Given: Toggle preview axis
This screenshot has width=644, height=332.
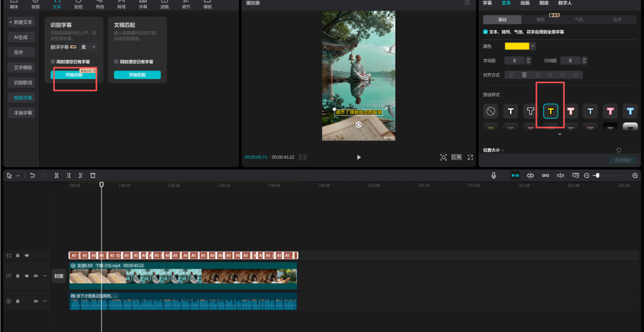Looking at the screenshot, I should click(561, 176).
